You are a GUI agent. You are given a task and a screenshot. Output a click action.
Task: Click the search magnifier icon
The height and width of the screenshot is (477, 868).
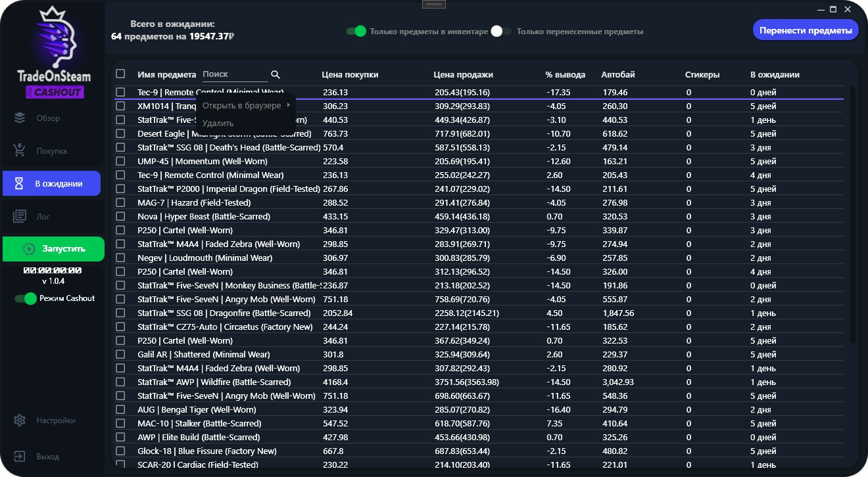(276, 75)
